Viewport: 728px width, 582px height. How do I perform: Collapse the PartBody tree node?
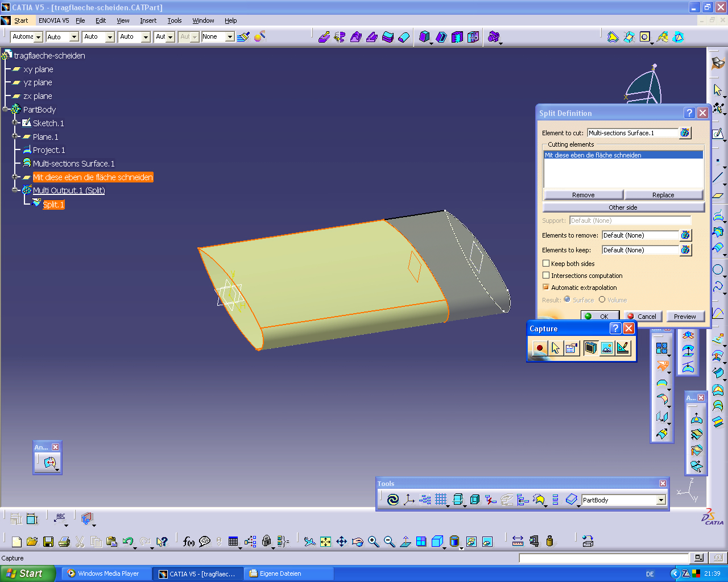(6, 109)
